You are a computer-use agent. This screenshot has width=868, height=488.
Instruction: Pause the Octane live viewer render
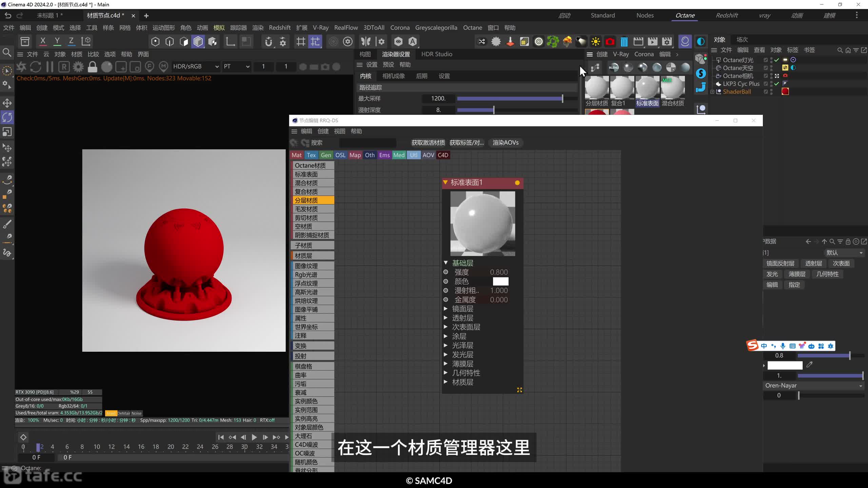pyautogui.click(x=50, y=67)
